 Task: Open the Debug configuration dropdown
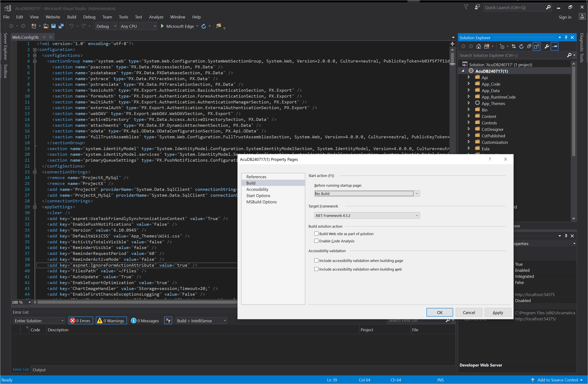[x=106, y=26]
